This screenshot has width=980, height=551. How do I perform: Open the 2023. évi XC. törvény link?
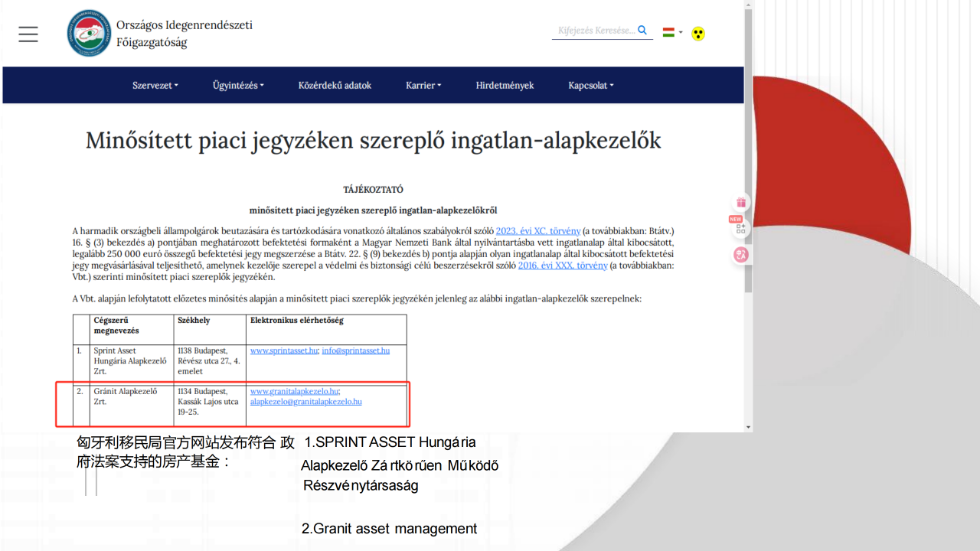(x=538, y=231)
